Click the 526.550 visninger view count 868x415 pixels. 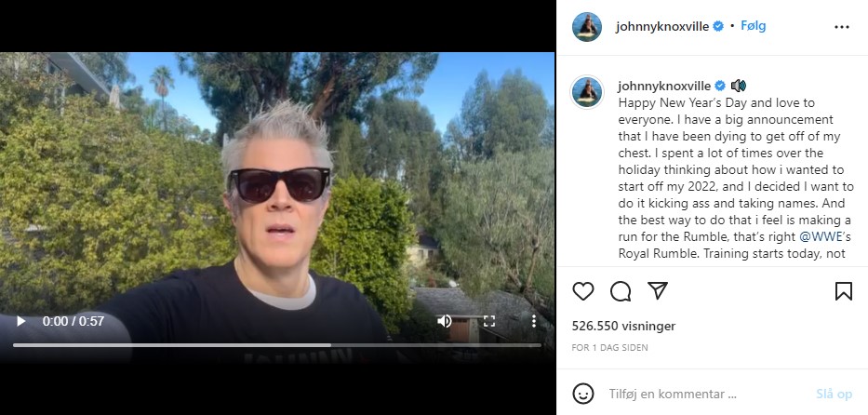pyautogui.click(x=624, y=327)
